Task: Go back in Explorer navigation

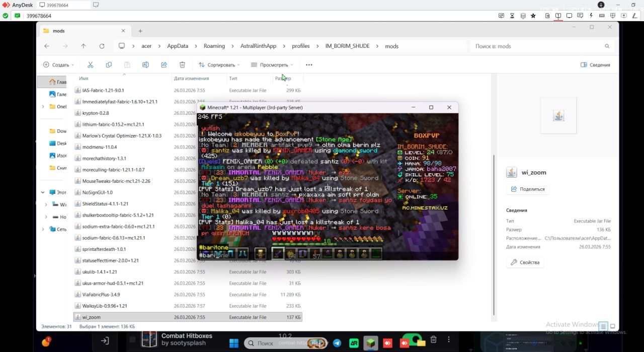Action: point(47,46)
